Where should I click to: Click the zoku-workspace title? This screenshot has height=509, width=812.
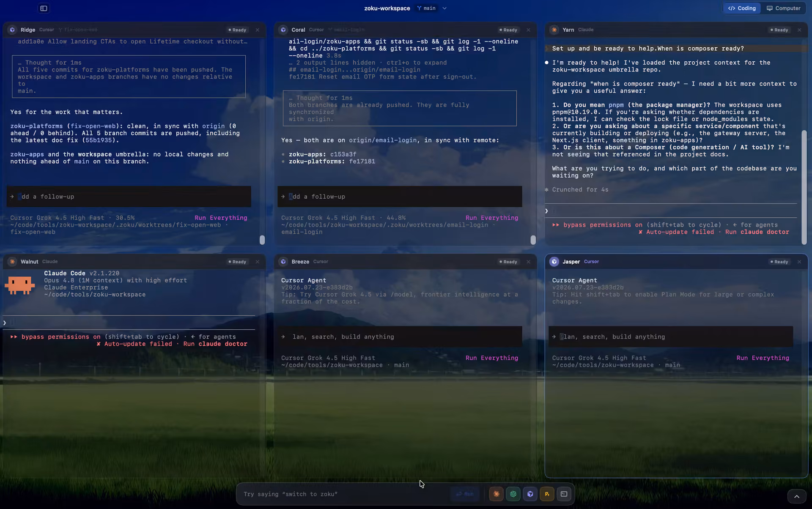coord(387,8)
